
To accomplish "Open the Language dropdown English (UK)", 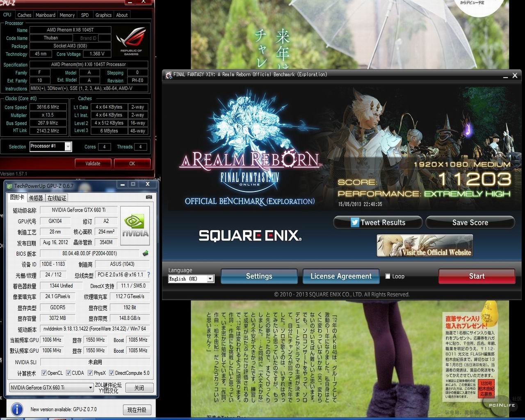I will (x=191, y=278).
